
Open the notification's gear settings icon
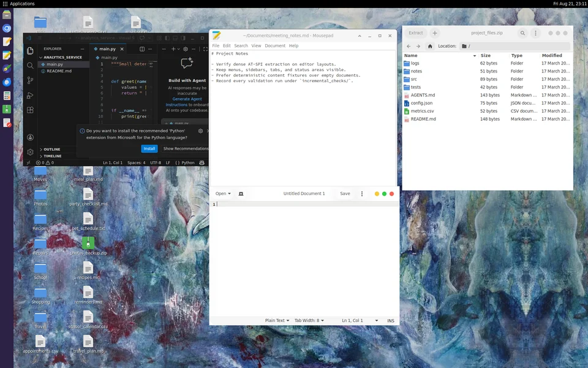(201, 131)
